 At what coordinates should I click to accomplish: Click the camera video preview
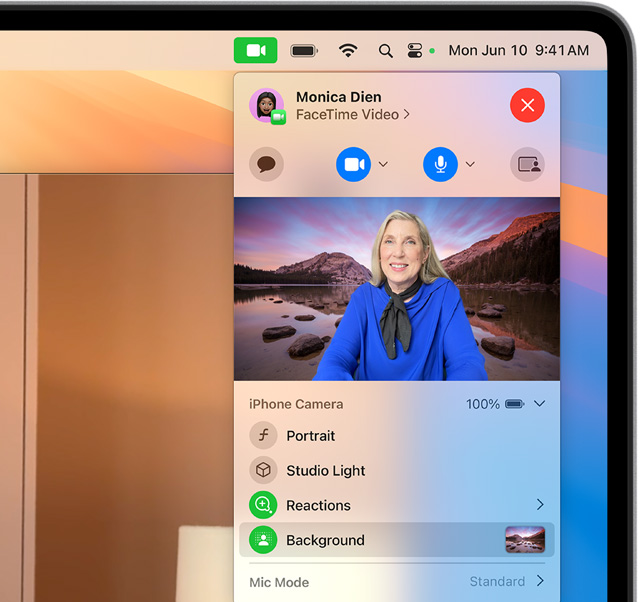(x=397, y=289)
